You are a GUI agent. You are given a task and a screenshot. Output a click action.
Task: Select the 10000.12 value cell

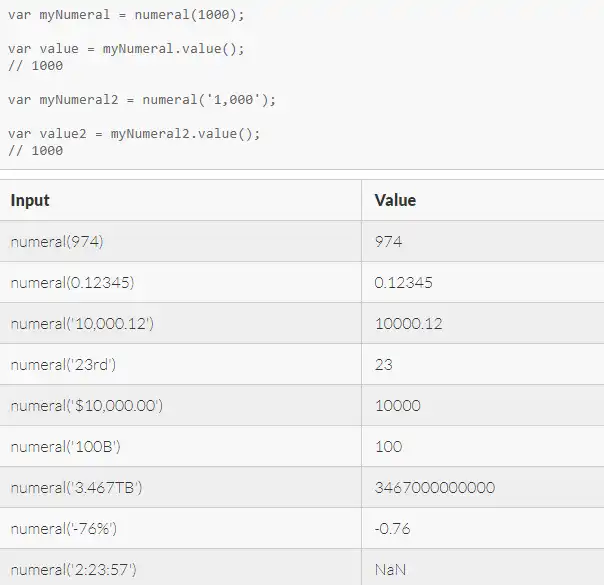click(408, 324)
